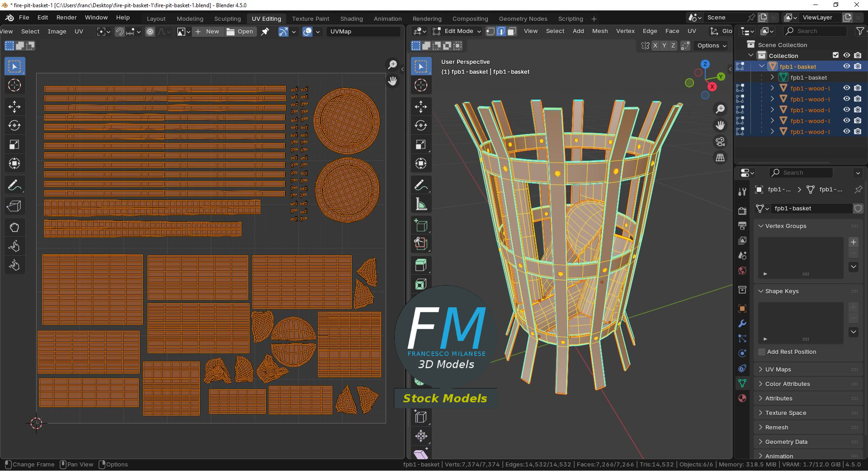This screenshot has width=868, height=471.
Task: Open the Modifiers properties tab
Action: pos(742,324)
